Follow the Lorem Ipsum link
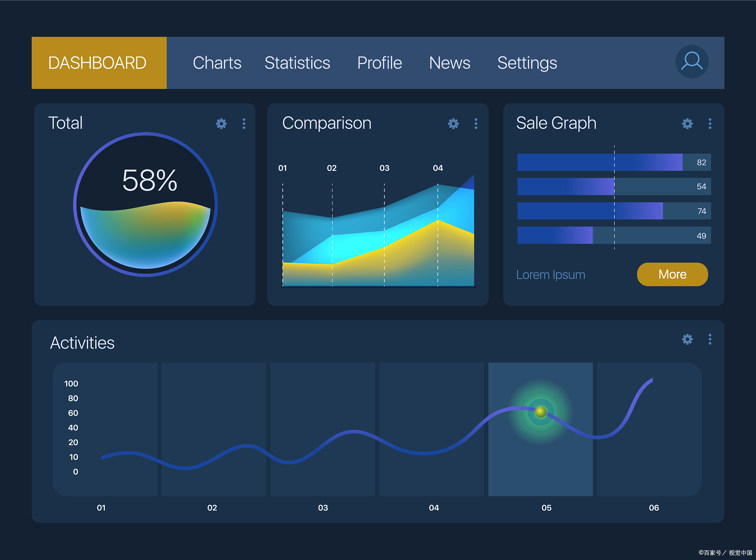Screen dimensions: 756x560 [550, 275]
